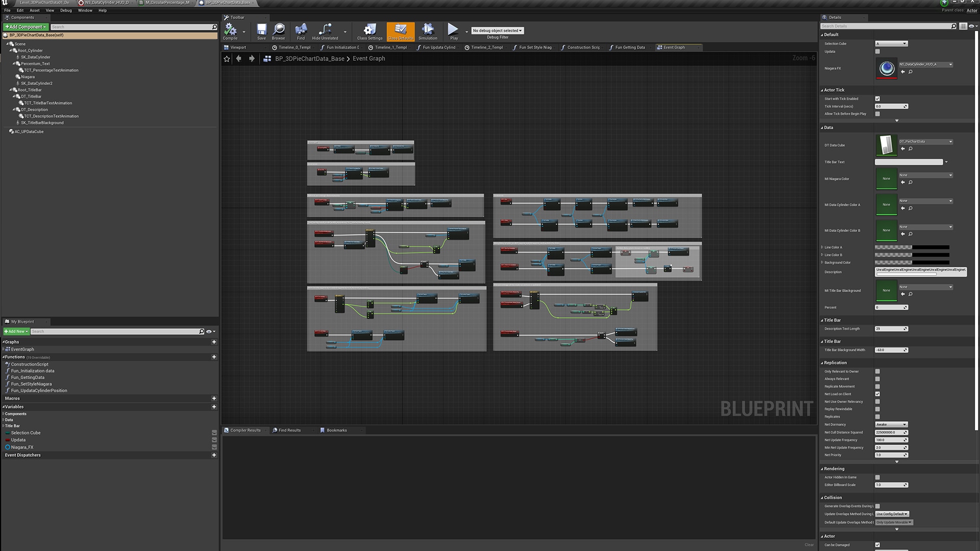The width and height of the screenshot is (980, 551).
Task: Switch to the Viewport tab
Action: click(237, 47)
